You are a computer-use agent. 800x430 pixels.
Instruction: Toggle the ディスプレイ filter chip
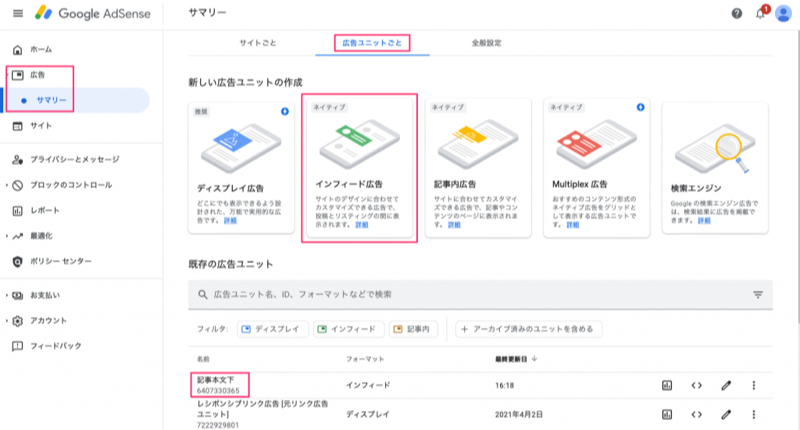pos(272,329)
